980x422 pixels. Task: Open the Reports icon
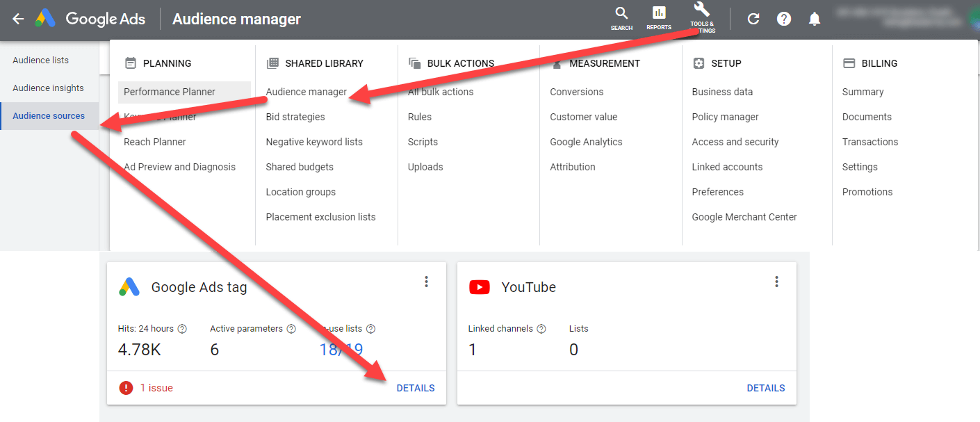click(659, 18)
